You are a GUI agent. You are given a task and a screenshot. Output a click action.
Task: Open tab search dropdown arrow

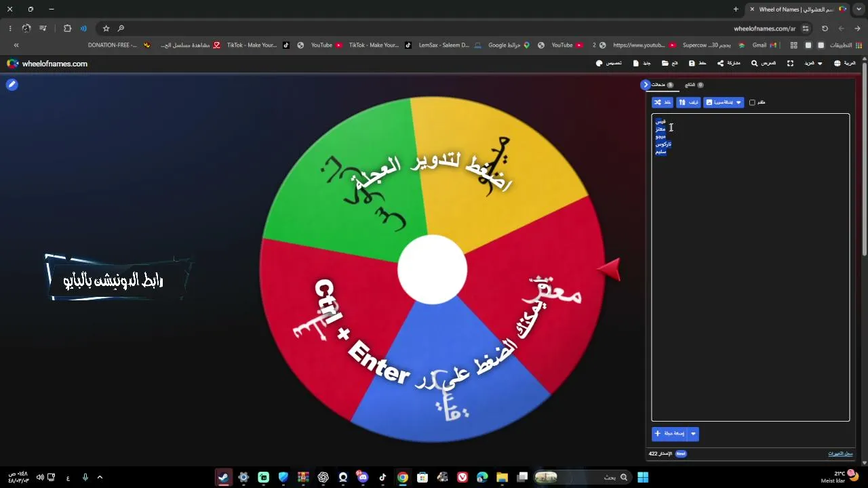coord(859,9)
